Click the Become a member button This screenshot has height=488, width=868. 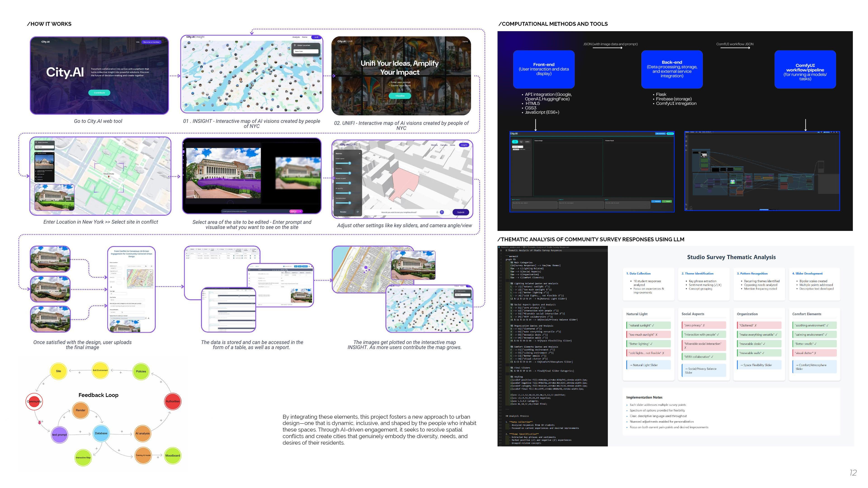coord(151,42)
